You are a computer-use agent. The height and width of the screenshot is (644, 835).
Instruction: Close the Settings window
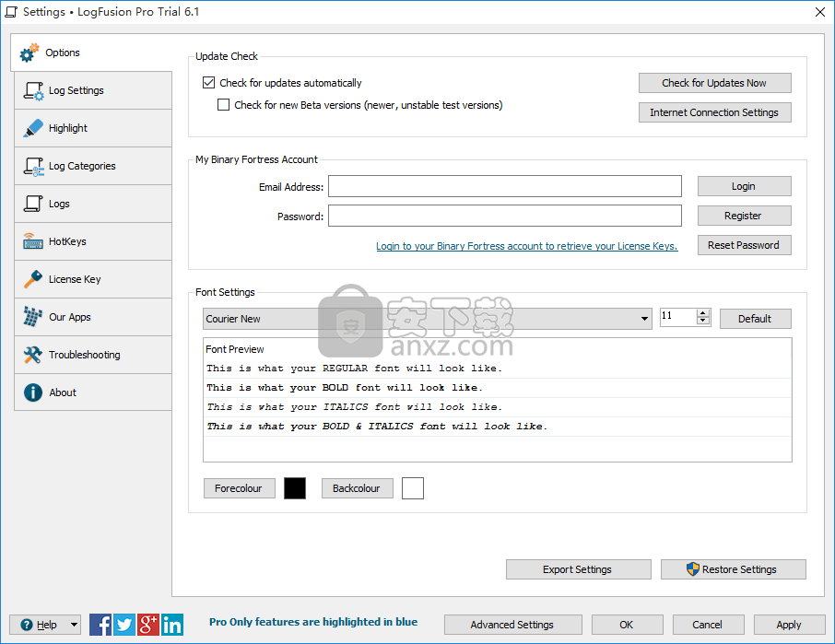pos(820,12)
